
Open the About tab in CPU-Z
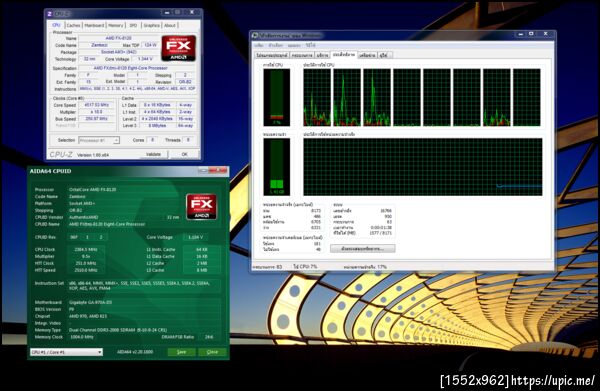170,25
